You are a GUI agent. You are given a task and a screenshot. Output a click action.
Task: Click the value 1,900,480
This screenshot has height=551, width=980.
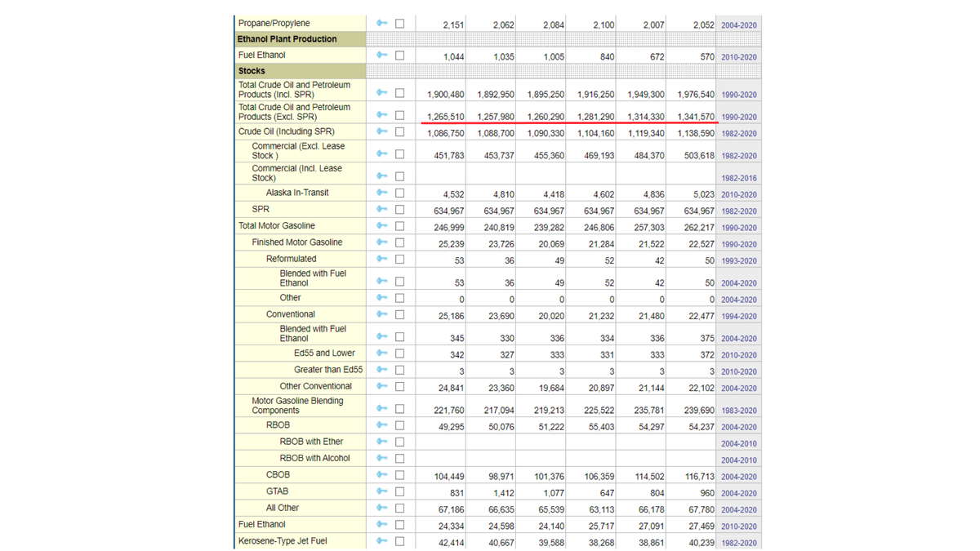pos(446,95)
